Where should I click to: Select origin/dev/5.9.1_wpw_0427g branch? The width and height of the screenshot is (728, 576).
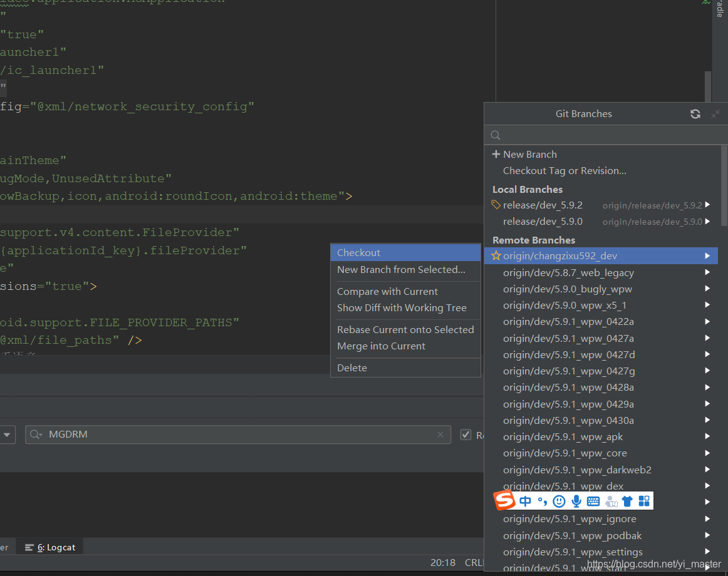pyautogui.click(x=601, y=371)
